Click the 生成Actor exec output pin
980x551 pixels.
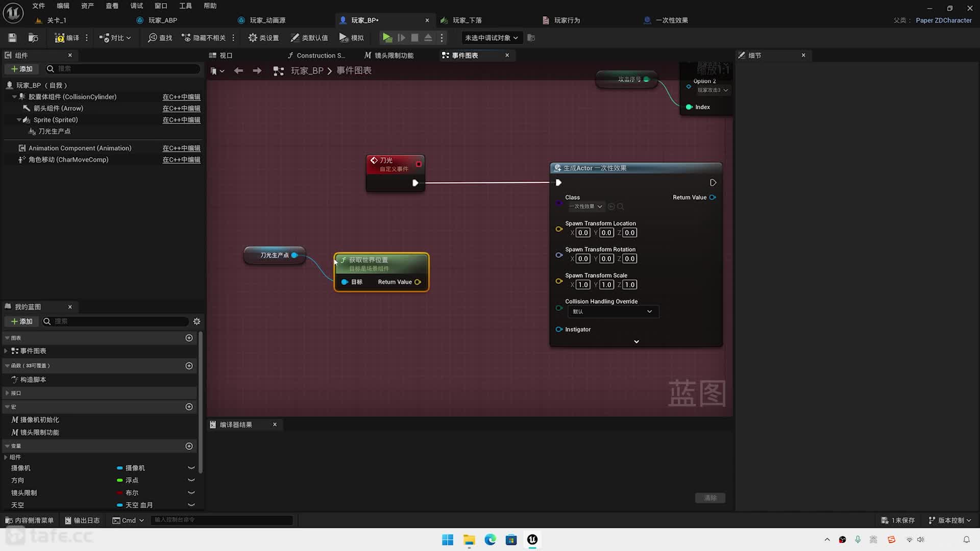pos(713,183)
